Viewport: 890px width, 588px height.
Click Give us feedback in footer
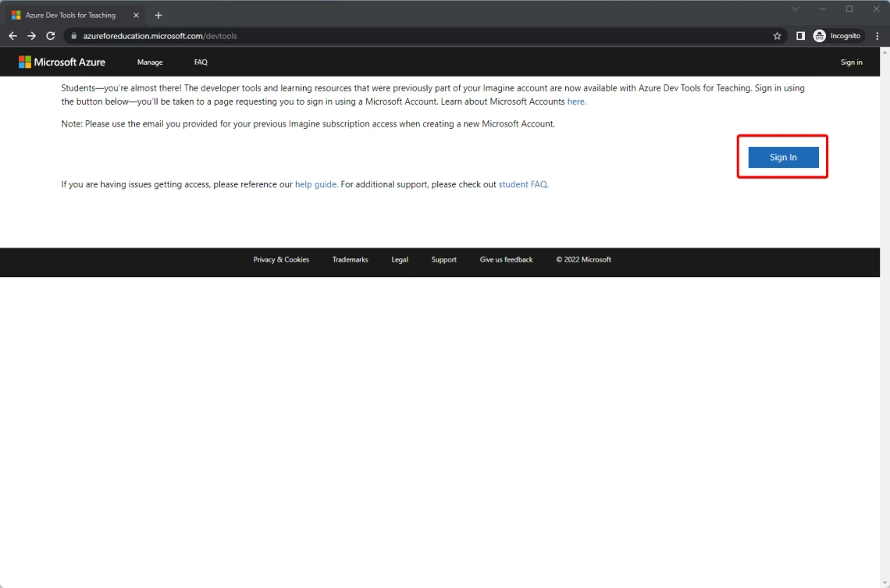[x=507, y=259]
